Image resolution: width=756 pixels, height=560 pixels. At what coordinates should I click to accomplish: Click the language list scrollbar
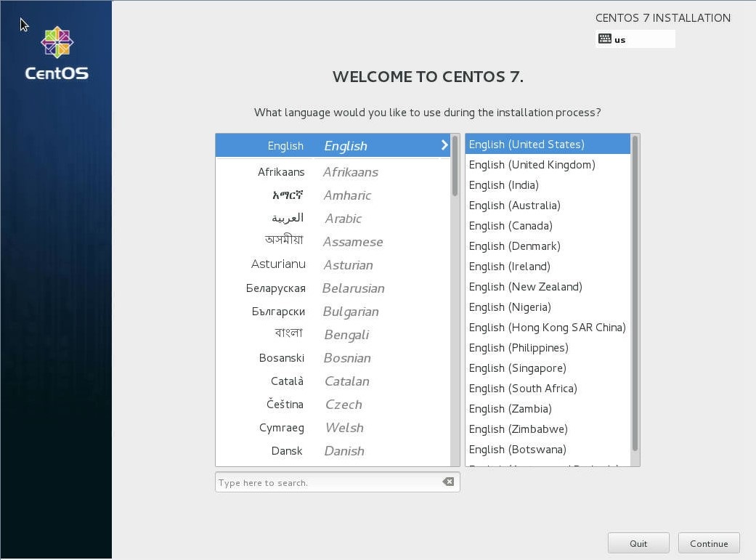point(455,166)
